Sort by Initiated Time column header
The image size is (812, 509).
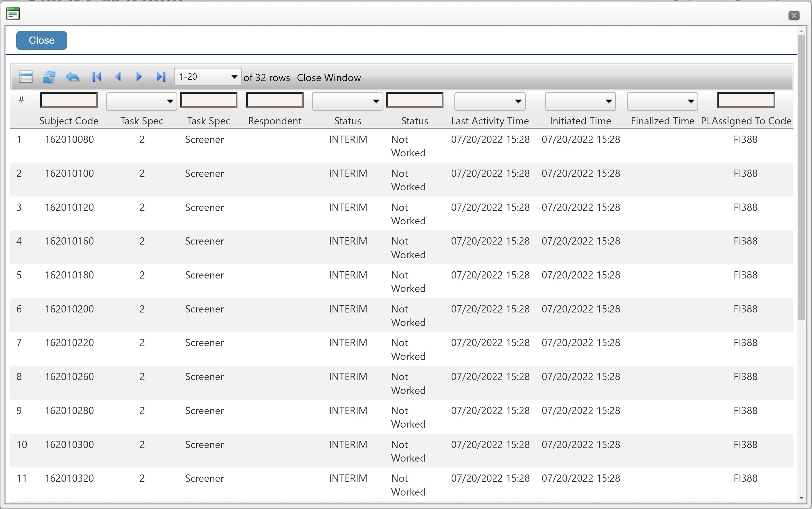coord(580,121)
